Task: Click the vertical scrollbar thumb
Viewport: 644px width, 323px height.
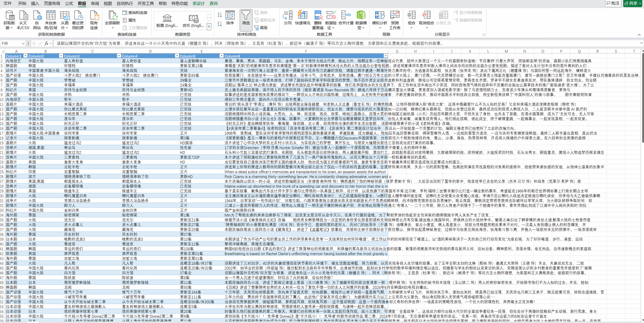Action: pyautogui.click(x=642, y=98)
